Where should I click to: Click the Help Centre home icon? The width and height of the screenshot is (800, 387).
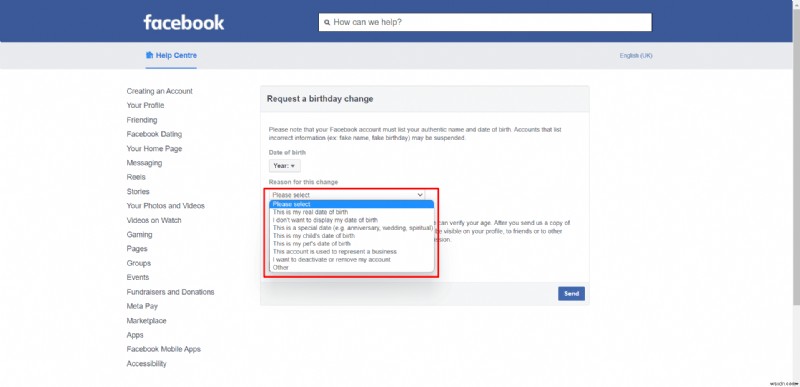[x=149, y=55]
